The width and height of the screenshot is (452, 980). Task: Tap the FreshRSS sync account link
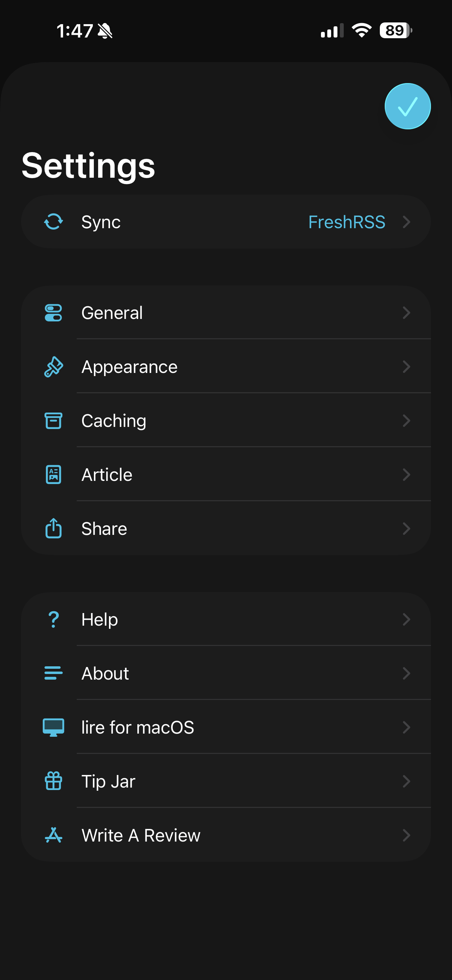pyautogui.click(x=347, y=222)
